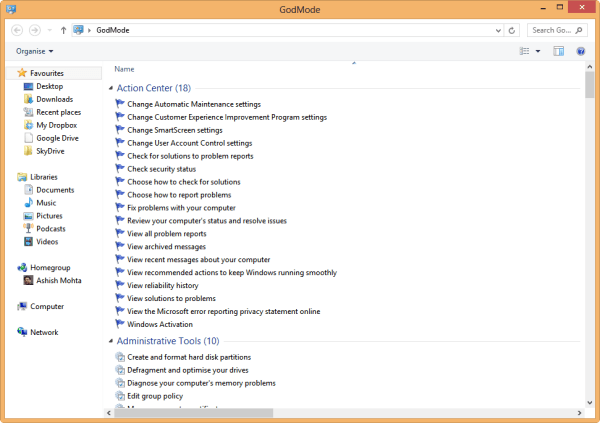Sort by the Name column header
The height and width of the screenshot is (423, 600).
[124, 69]
